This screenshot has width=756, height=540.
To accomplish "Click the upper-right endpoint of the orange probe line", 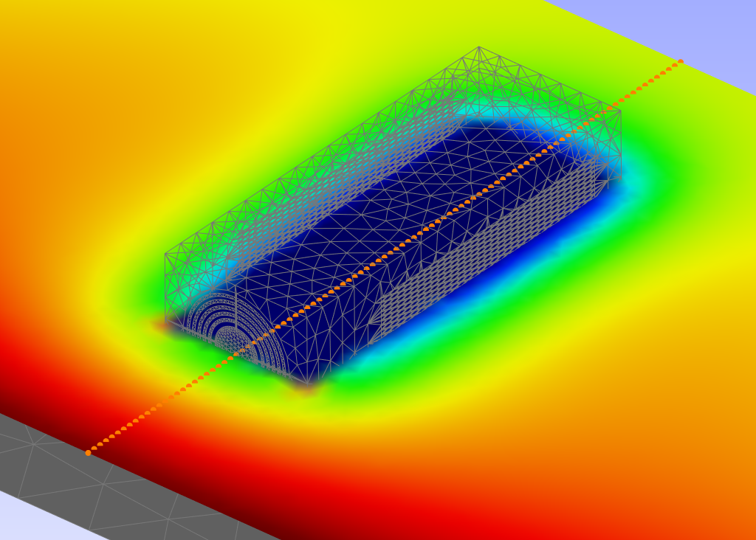I will click(x=680, y=61).
